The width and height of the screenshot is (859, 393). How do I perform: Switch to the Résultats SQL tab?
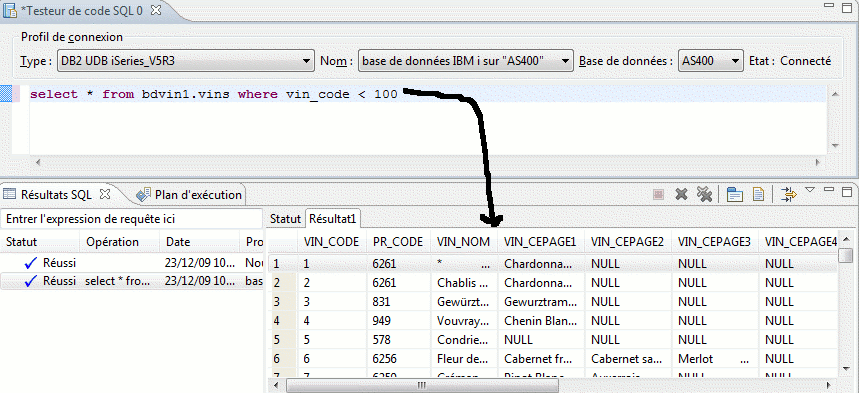tap(56, 194)
